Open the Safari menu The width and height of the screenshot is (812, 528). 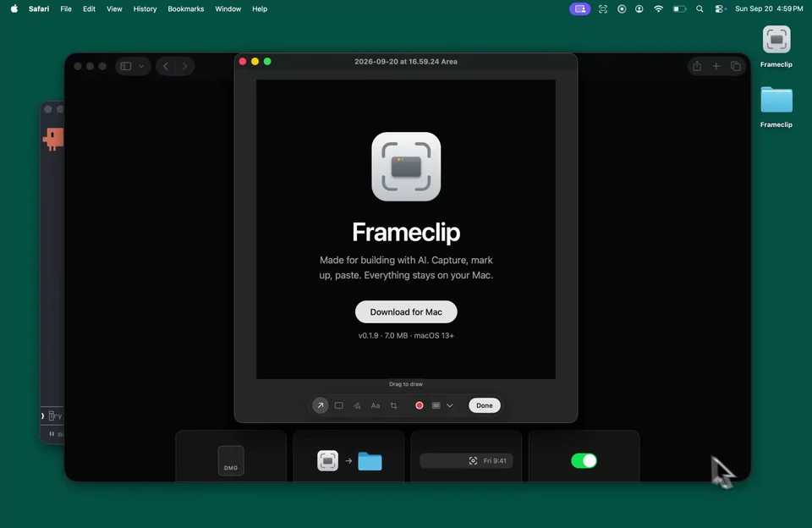point(39,8)
